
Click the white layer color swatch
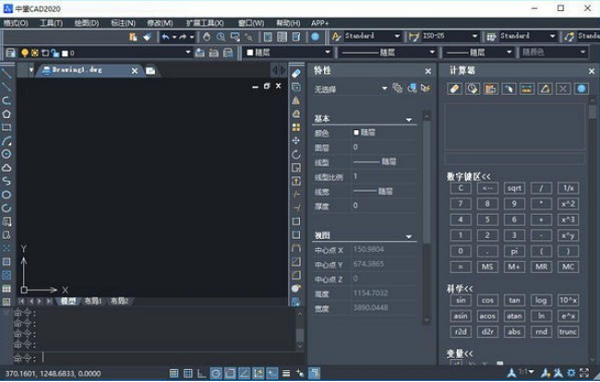point(65,53)
